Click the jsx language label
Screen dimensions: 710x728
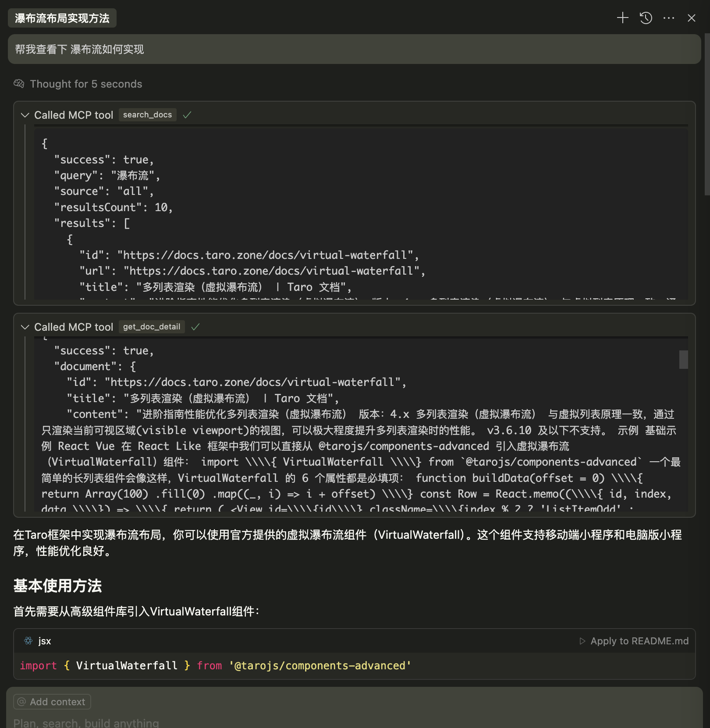tap(45, 641)
